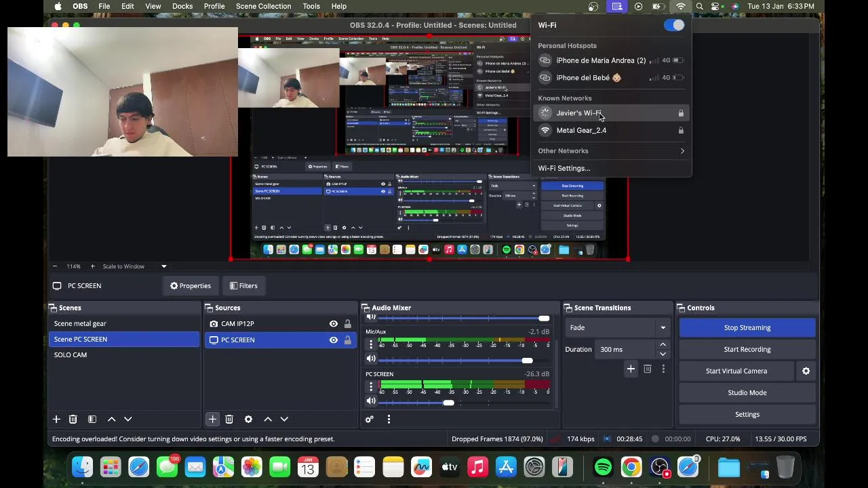Zoom in the preview with the plus icon
The width and height of the screenshot is (868, 488).
(x=93, y=266)
